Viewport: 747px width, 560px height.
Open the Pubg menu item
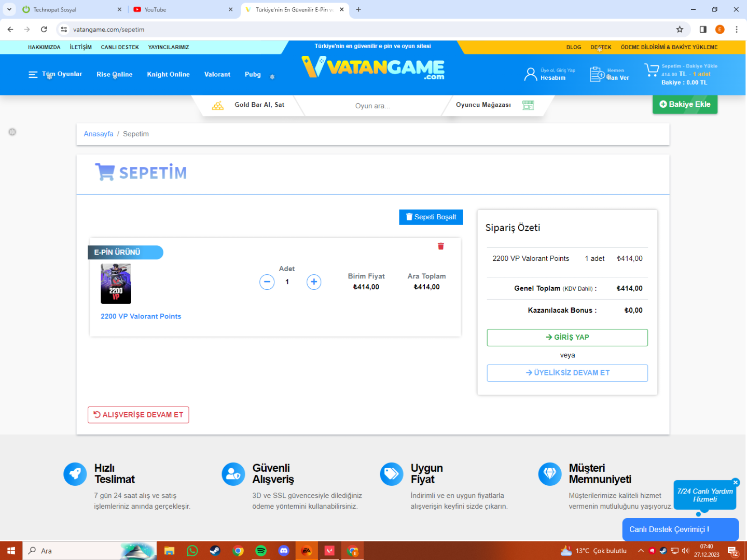(253, 75)
